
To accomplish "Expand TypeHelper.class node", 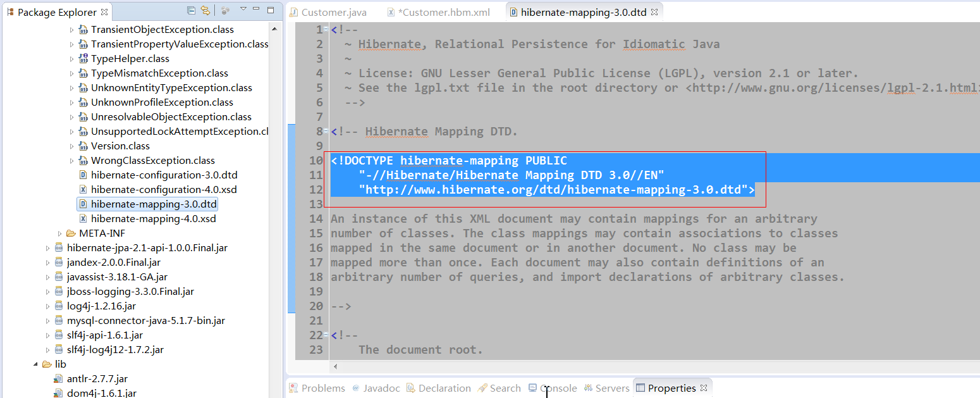I will [71, 59].
